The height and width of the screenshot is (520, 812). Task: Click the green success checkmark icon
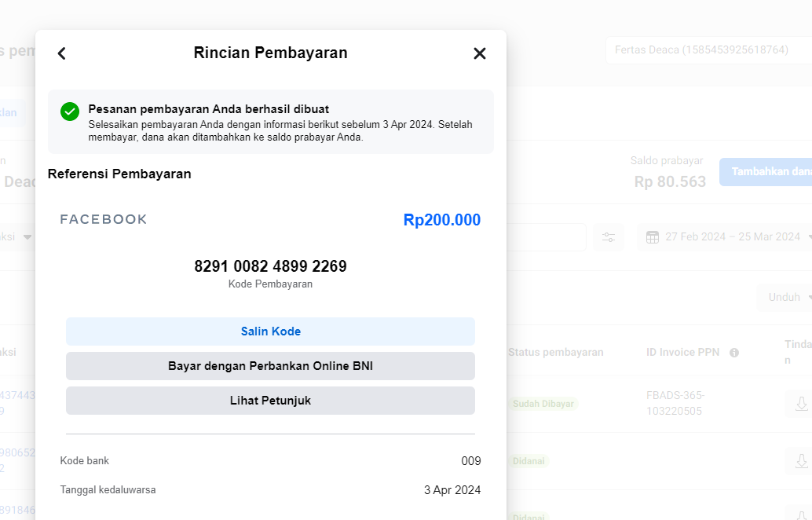click(70, 112)
